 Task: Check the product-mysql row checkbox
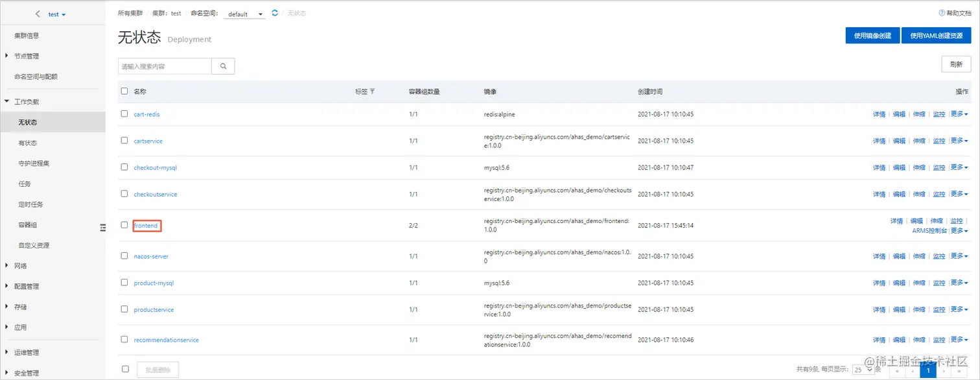[124, 283]
